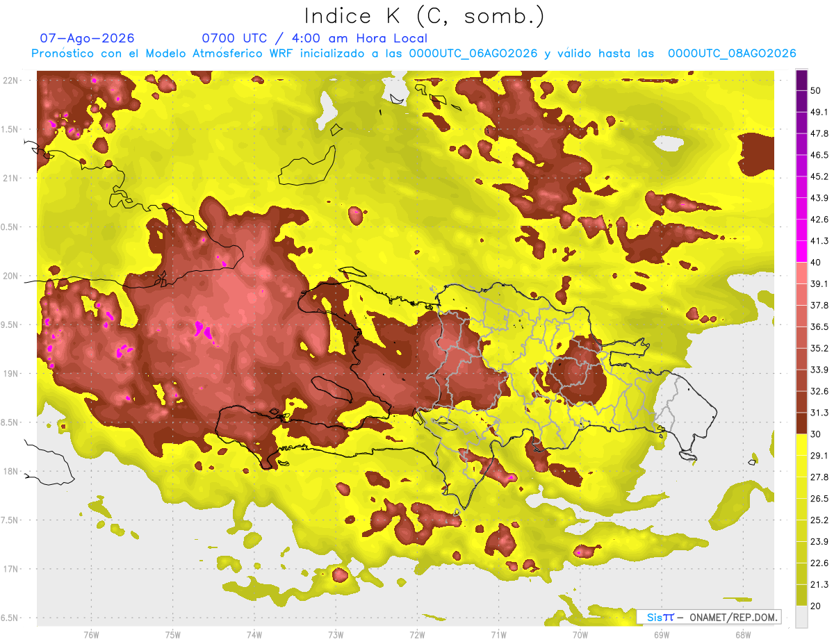The width and height of the screenshot is (834, 644).
Task: Click the legend value '37.8'
Action: 819,305
